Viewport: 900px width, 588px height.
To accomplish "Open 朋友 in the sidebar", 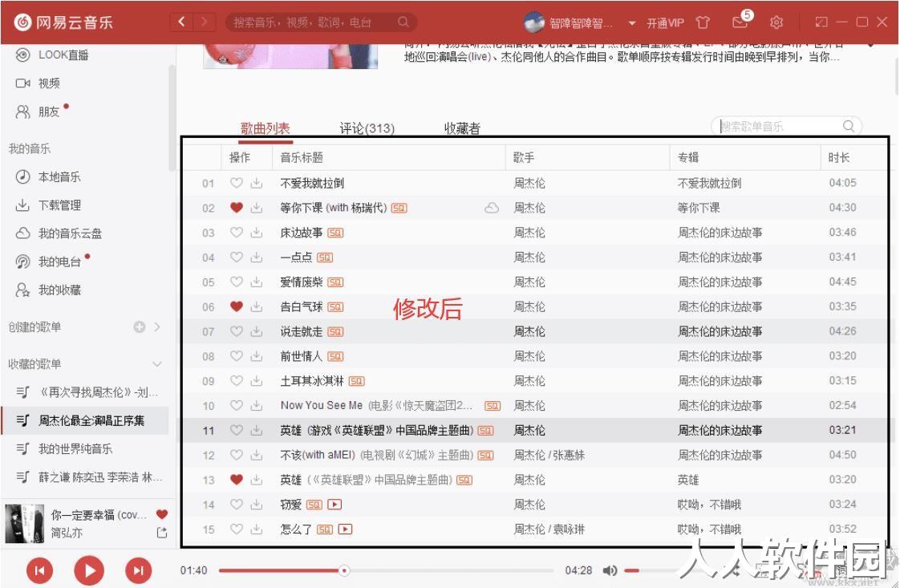I will click(49, 112).
